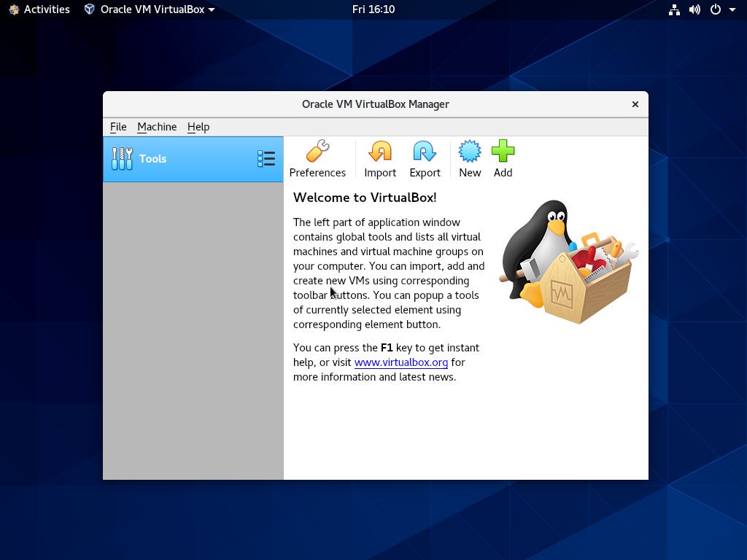This screenshot has width=747, height=560.
Task: Open the Tools panel options menu
Action: point(266,158)
